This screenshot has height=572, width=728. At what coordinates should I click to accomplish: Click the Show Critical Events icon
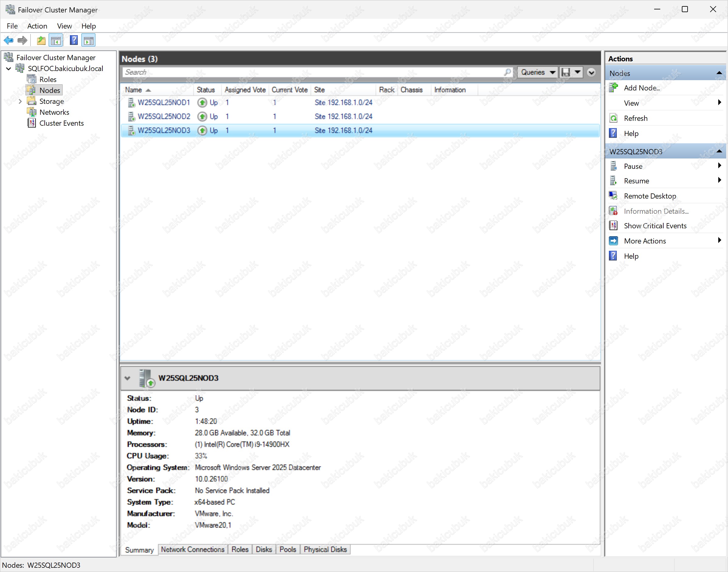coord(613,226)
